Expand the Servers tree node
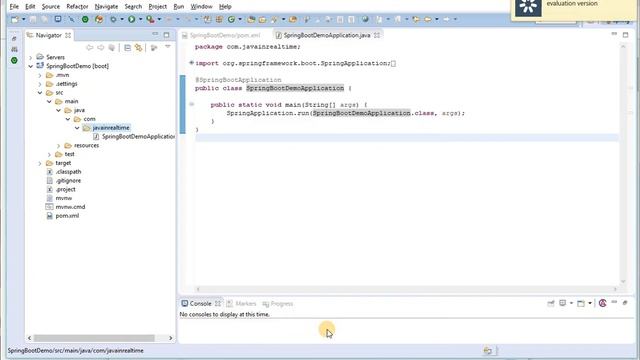Image resolution: width=640 pixels, height=360 pixels. (x=31, y=57)
